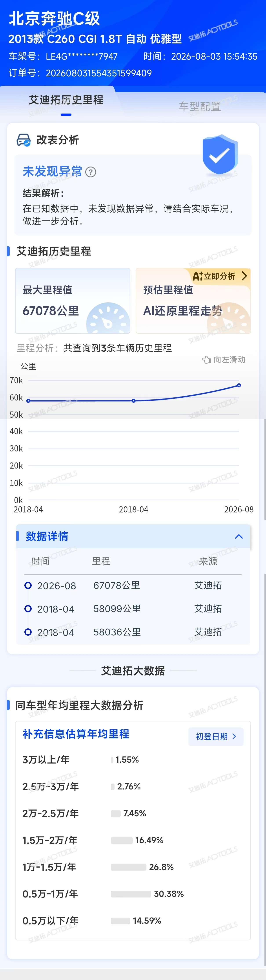Click the 26.8% progress bar
Screen dimensions: 266x980
click(128, 867)
